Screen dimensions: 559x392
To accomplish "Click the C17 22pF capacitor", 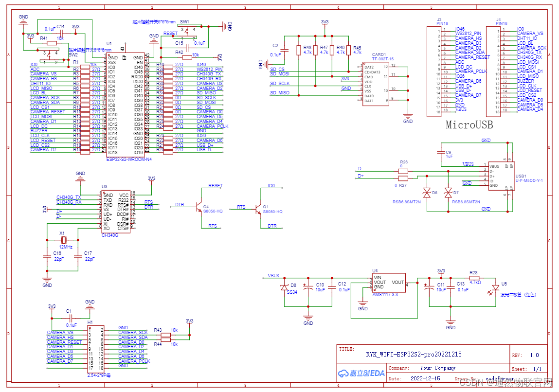I will (x=78, y=256).
